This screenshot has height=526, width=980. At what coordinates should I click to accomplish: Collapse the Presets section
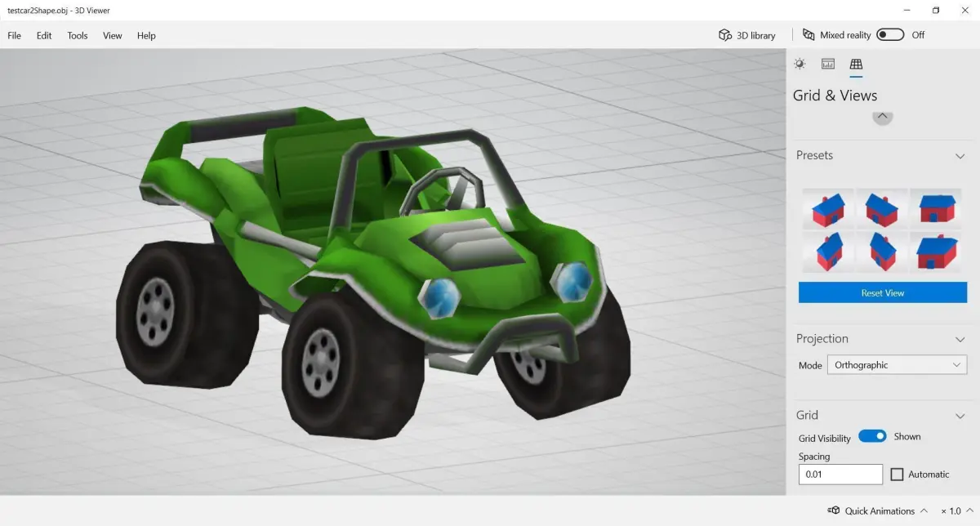click(x=960, y=156)
